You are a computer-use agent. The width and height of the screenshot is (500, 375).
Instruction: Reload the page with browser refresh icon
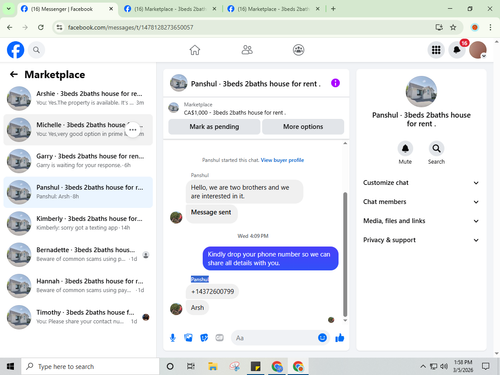(x=41, y=27)
